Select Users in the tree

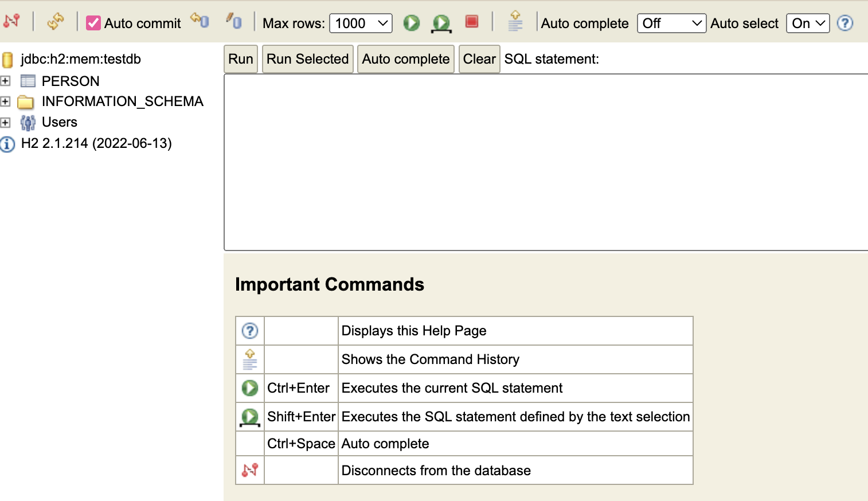coord(60,122)
